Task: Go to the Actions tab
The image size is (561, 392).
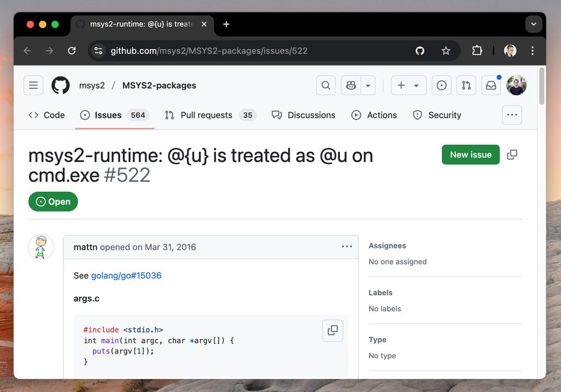Action: [374, 115]
